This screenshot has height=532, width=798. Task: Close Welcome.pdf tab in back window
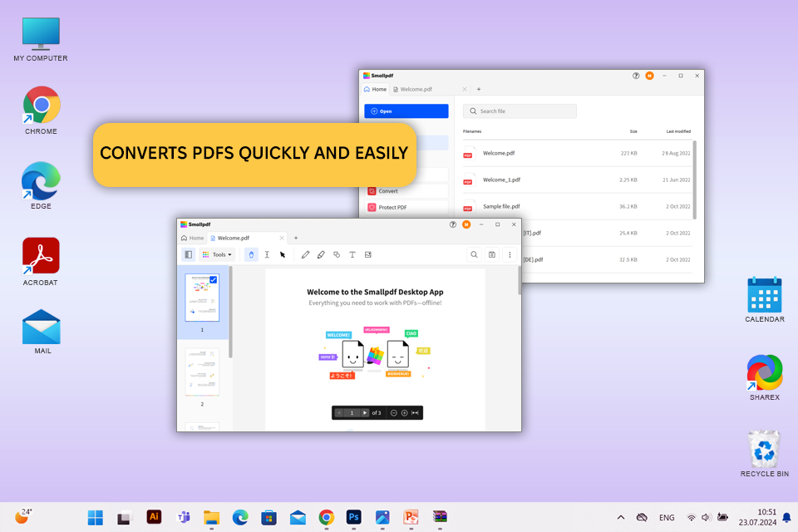tap(464, 89)
